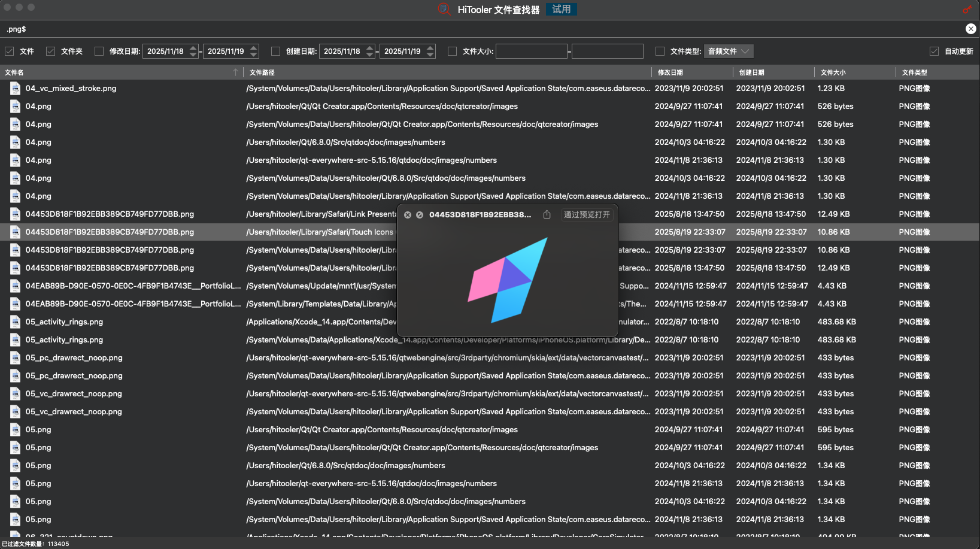Clear the search field with the X icon
The width and height of the screenshot is (980, 549).
click(970, 29)
